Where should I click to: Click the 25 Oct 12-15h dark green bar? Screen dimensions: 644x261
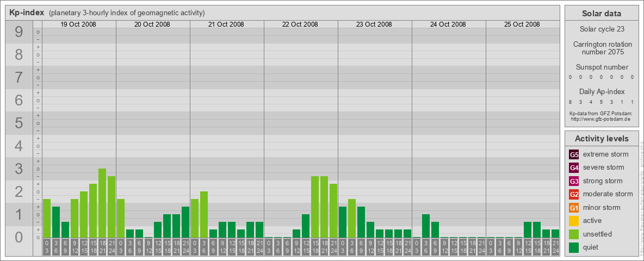tap(528, 230)
